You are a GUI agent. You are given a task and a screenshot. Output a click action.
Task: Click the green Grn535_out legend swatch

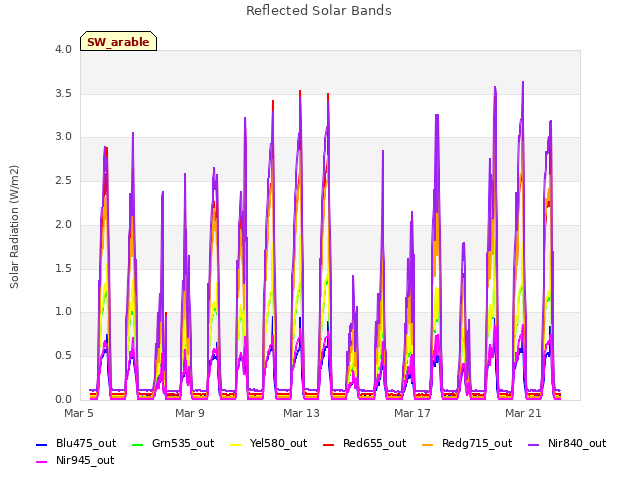(138, 444)
